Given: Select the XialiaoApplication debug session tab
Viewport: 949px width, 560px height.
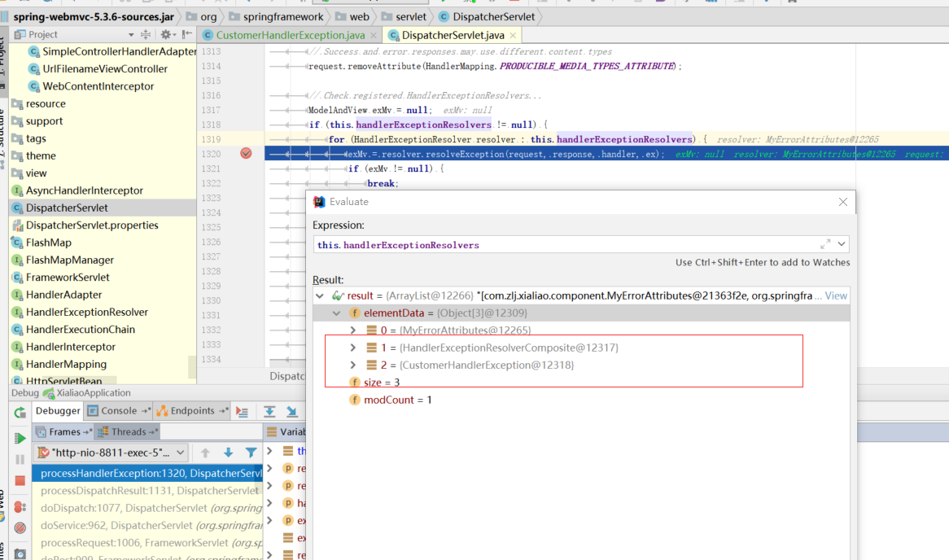Looking at the screenshot, I should (x=87, y=393).
